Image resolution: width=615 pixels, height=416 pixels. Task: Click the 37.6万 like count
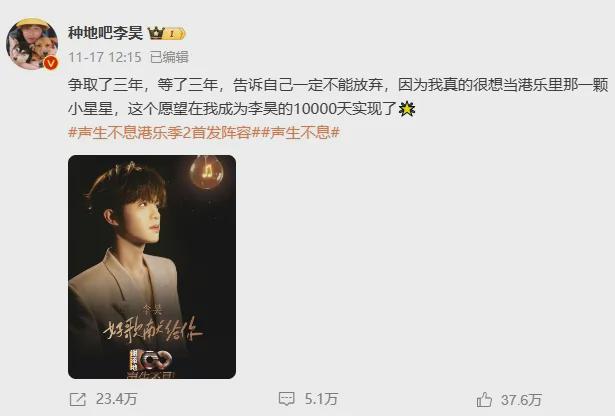tap(521, 400)
